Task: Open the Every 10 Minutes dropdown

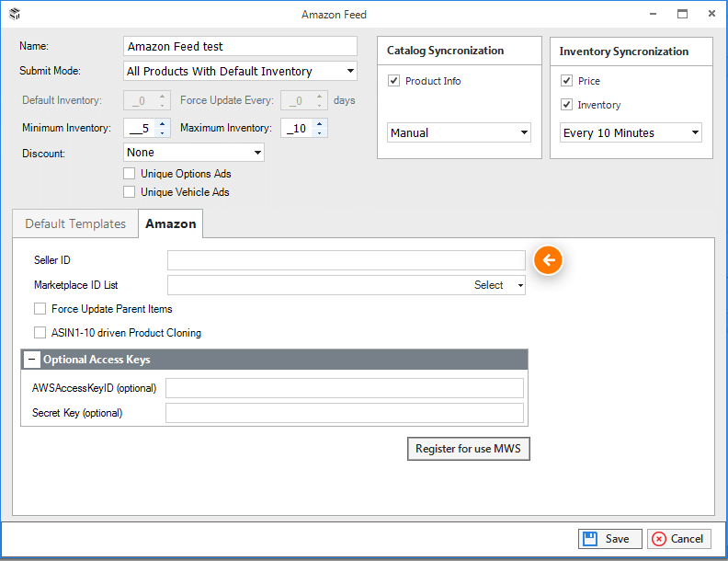Action: [695, 132]
